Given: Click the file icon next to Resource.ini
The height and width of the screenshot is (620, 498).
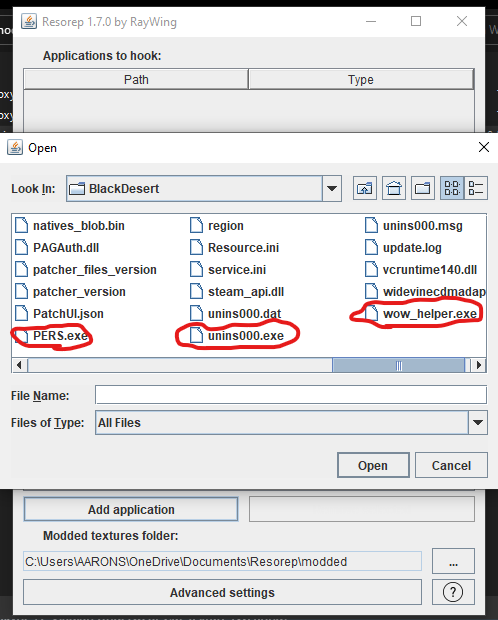Looking at the screenshot, I should pos(196,248).
